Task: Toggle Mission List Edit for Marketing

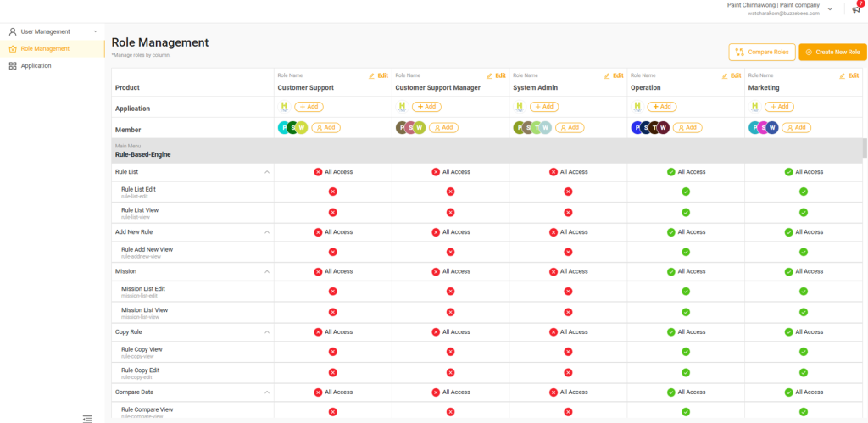Action: pos(804,292)
